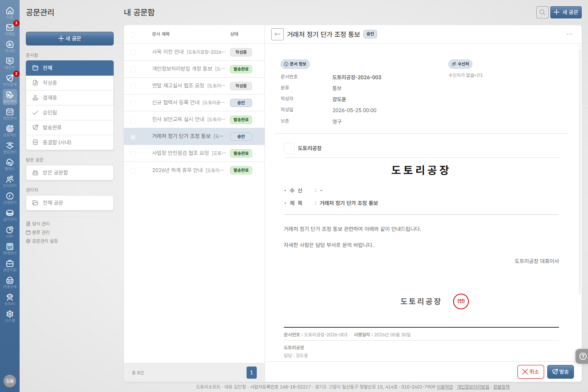Image resolution: width=588 pixels, height=392 pixels.
Task: Click the top-right 새 공문 button
Action: coord(566,12)
